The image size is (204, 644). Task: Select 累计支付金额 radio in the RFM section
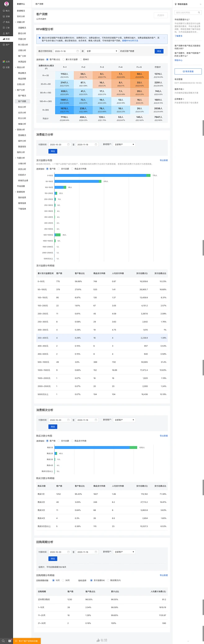point(64,59)
